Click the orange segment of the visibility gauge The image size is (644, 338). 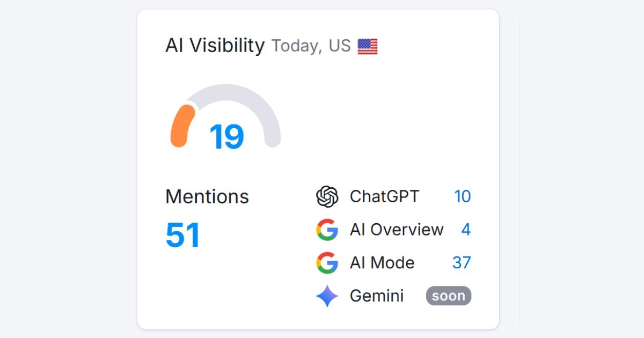pos(180,126)
